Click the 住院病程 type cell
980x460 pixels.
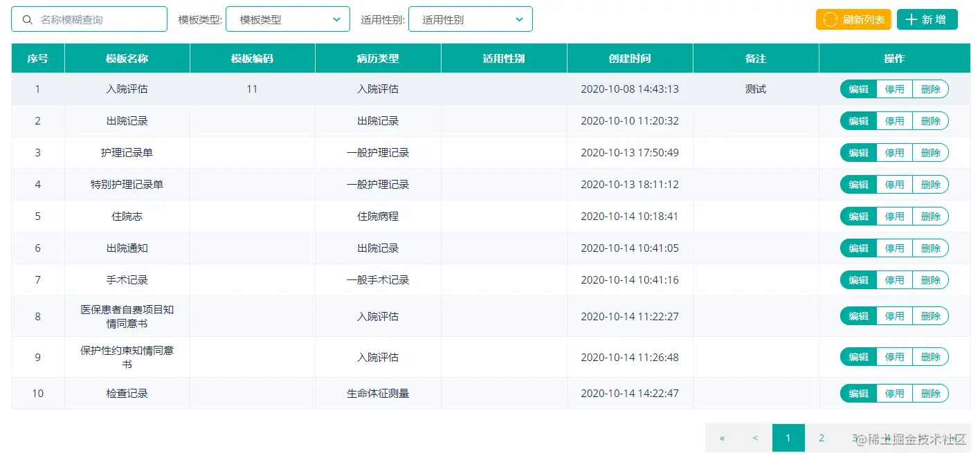coord(378,217)
